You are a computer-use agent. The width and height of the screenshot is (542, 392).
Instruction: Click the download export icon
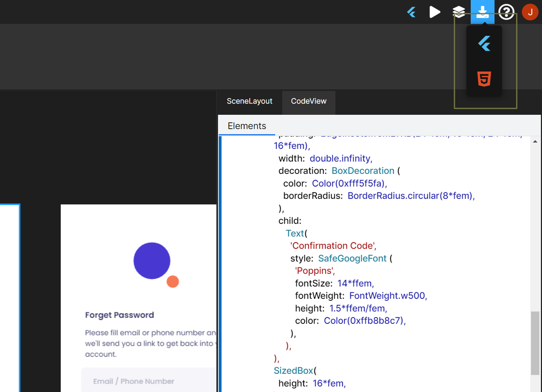[482, 12]
